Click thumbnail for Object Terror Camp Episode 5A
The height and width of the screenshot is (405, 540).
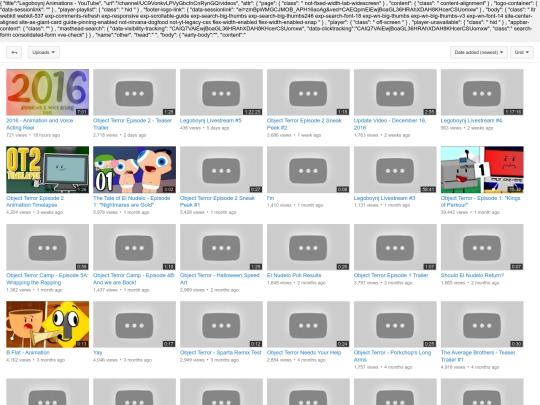[x=48, y=247]
